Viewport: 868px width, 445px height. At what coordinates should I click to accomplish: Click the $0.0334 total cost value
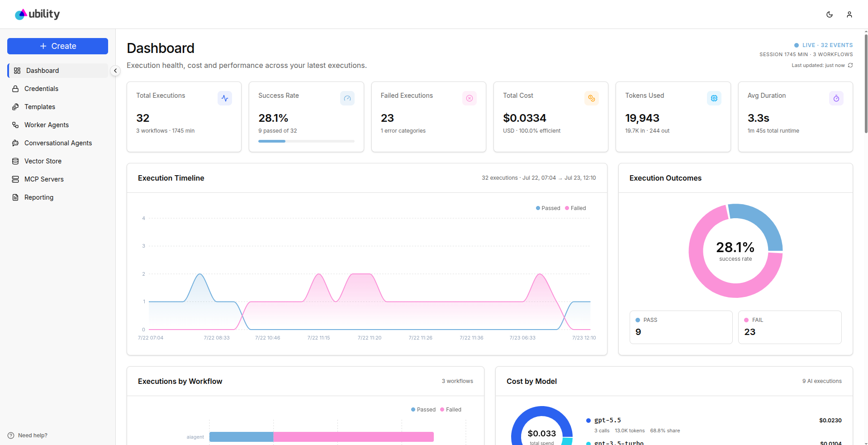(x=525, y=118)
